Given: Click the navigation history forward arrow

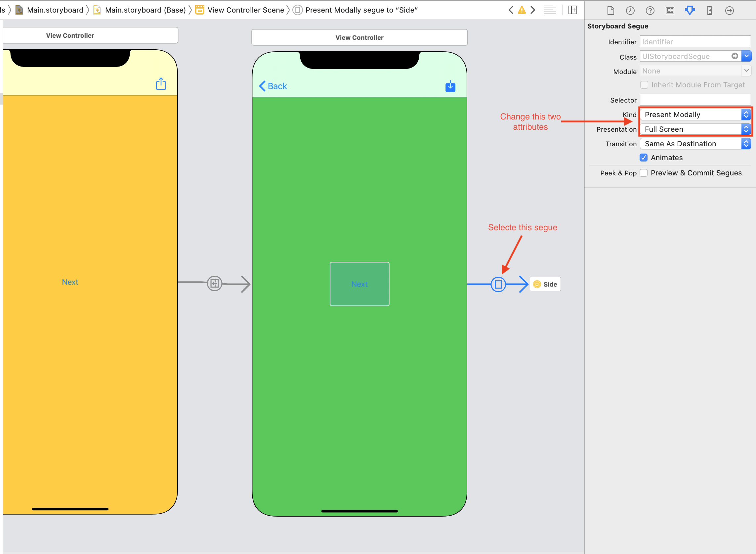Looking at the screenshot, I should pyautogui.click(x=533, y=9).
